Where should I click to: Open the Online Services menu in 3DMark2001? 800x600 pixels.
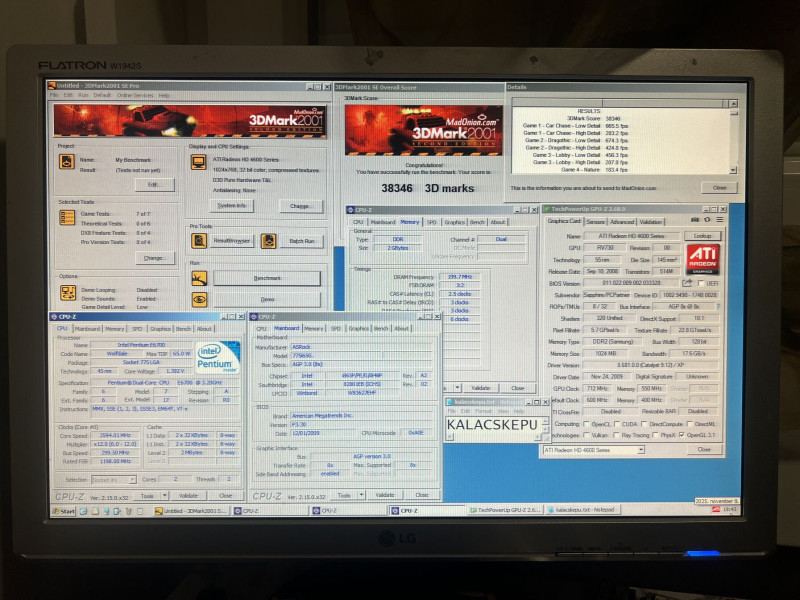(135, 95)
